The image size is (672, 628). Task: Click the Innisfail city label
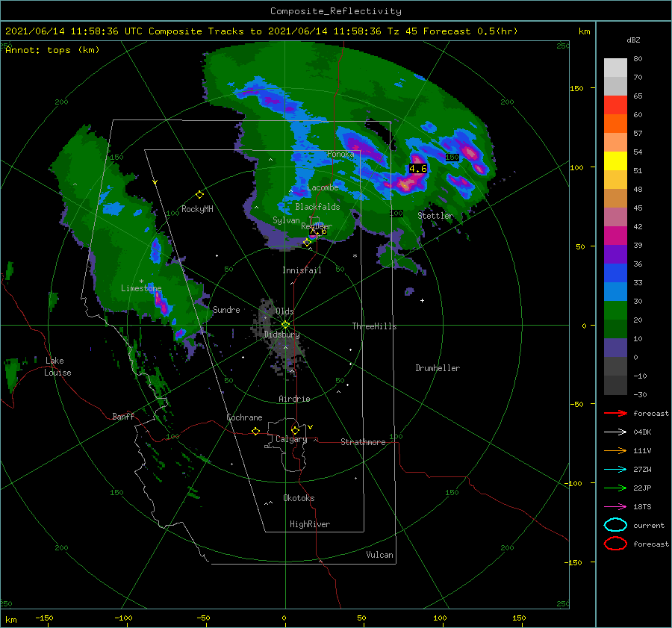[302, 270]
